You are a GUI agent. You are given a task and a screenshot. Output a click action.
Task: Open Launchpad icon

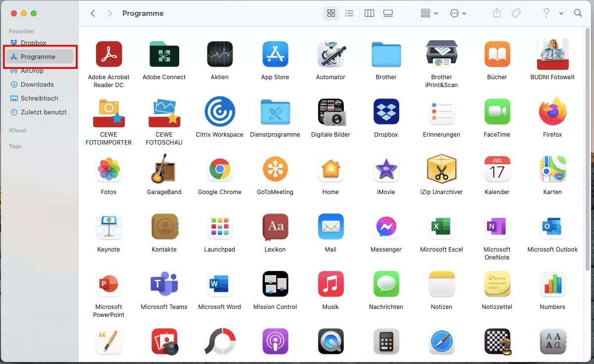(220, 226)
